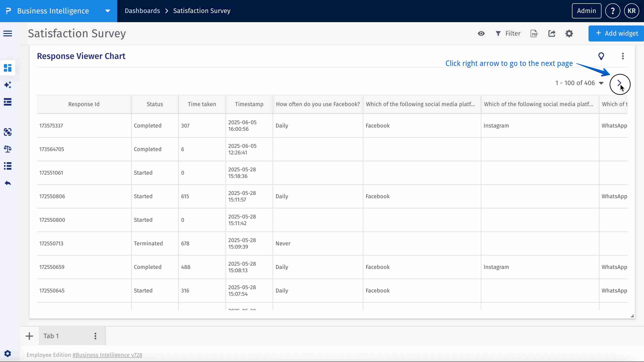The height and width of the screenshot is (362, 644).
Task: Click the balance scale sidebar icon
Action: coord(8,149)
